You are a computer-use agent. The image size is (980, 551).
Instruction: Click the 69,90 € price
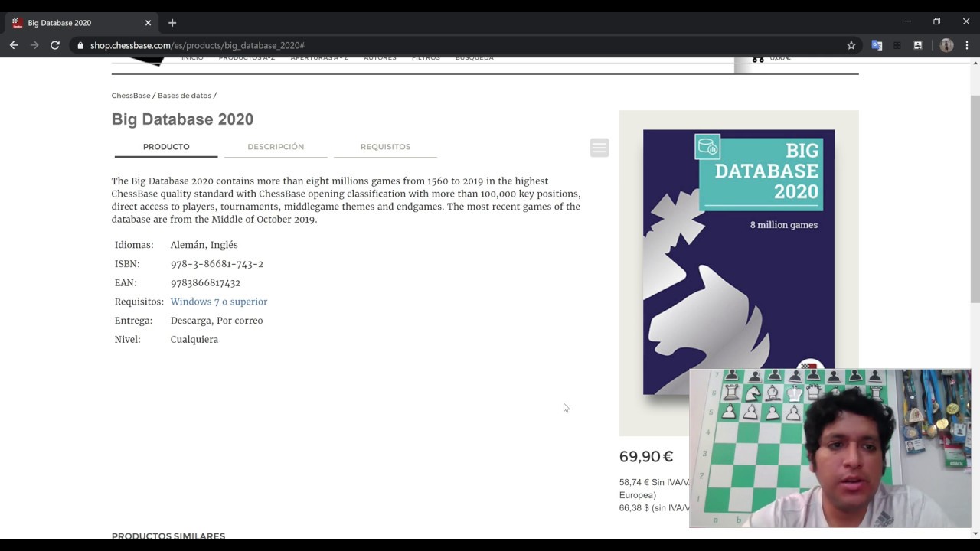pyautogui.click(x=646, y=457)
